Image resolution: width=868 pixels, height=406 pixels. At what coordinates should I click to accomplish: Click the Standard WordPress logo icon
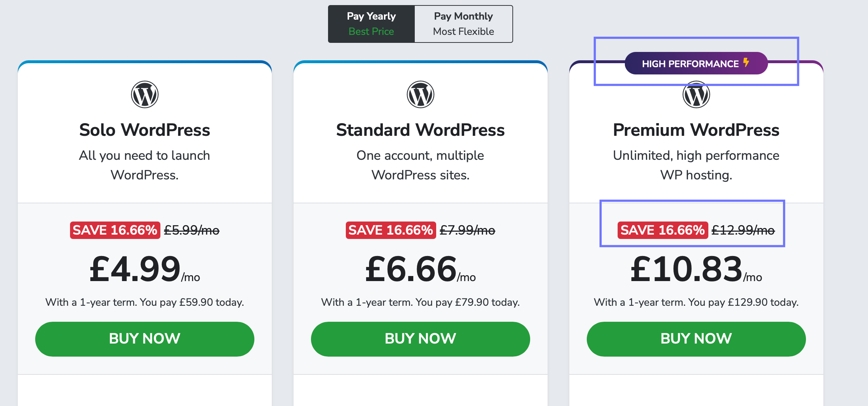click(420, 94)
